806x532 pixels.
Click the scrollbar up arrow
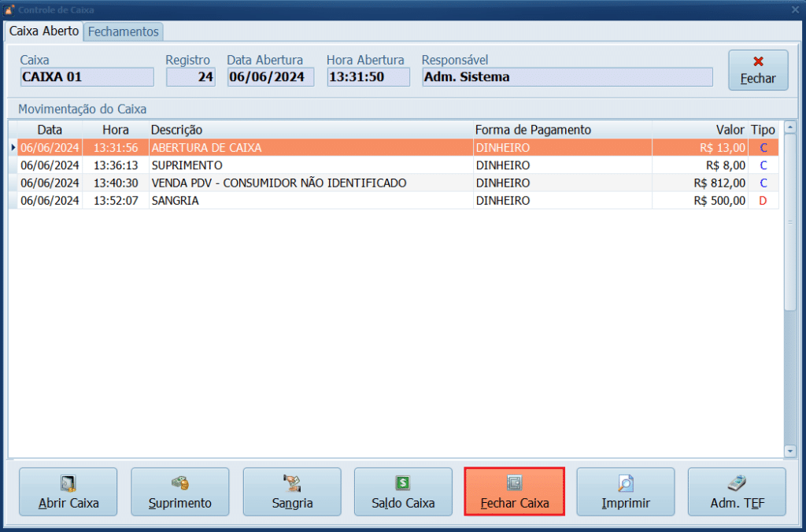(790, 127)
